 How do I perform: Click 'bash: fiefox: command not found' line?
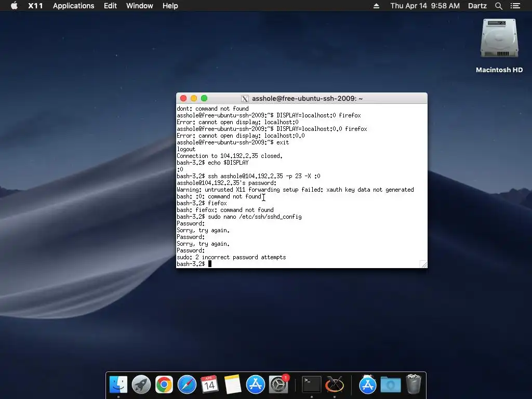coord(225,210)
